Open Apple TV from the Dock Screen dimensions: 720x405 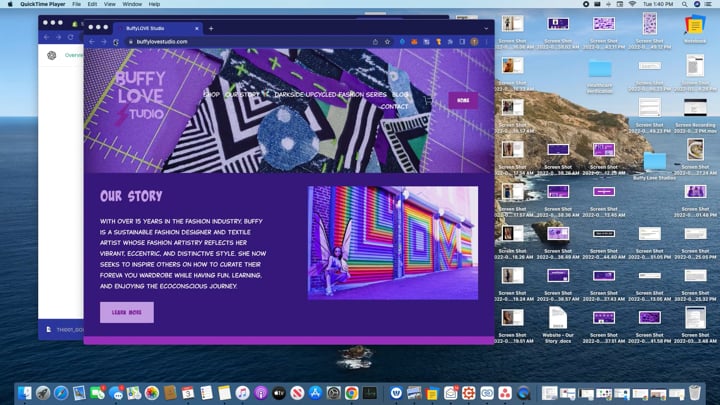pos(279,393)
